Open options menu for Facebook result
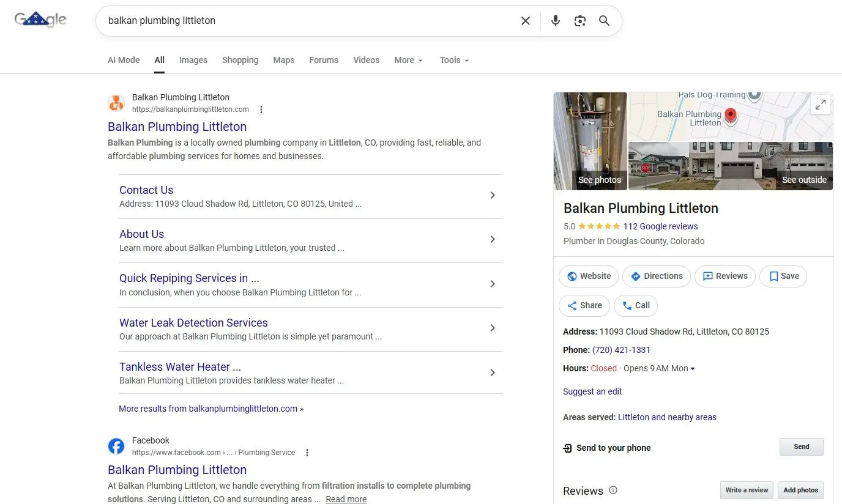This screenshot has height=504, width=842. (307, 453)
